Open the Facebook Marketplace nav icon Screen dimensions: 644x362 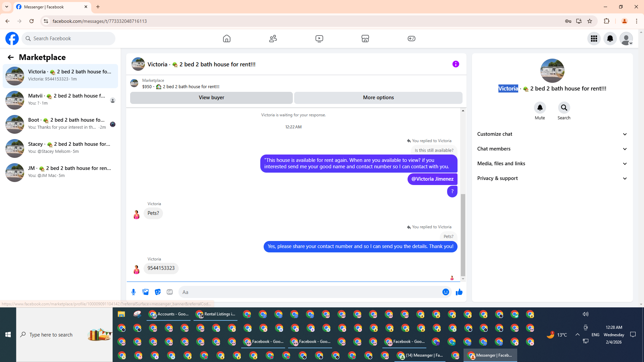365,39
